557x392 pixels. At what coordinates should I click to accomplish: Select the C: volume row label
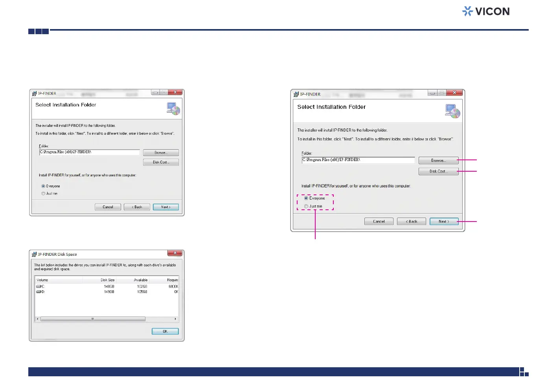(x=43, y=287)
